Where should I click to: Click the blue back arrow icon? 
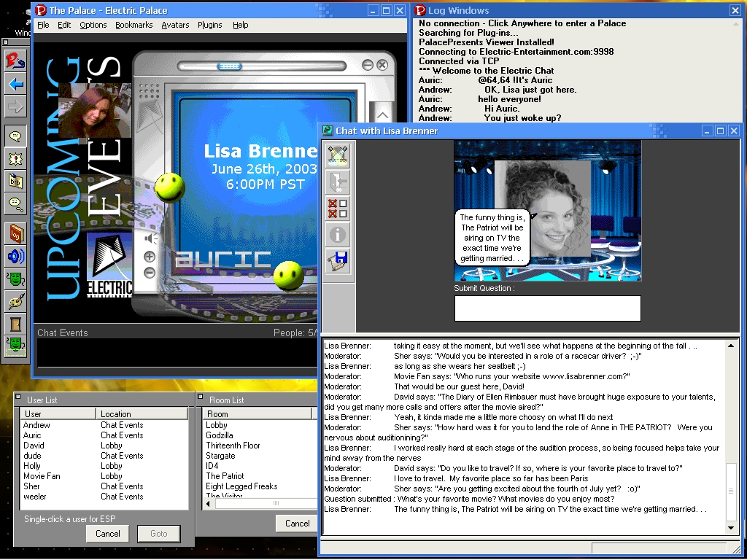point(15,84)
